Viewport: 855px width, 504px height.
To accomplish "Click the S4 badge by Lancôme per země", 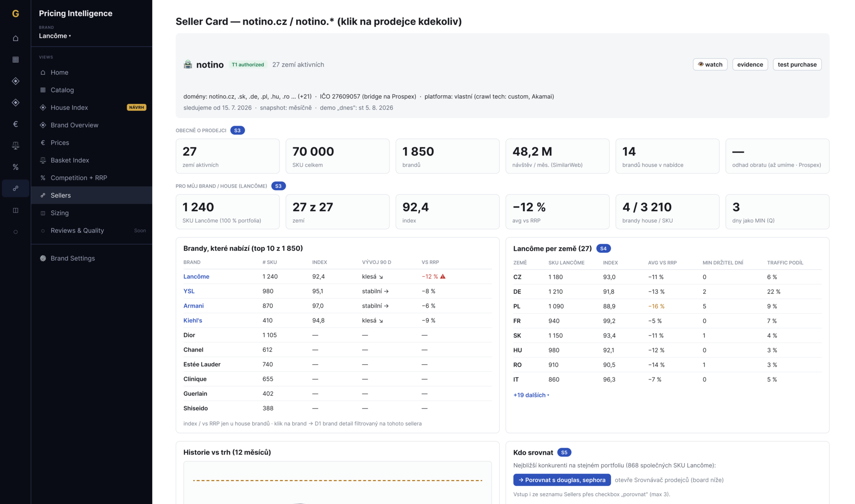I will point(603,248).
